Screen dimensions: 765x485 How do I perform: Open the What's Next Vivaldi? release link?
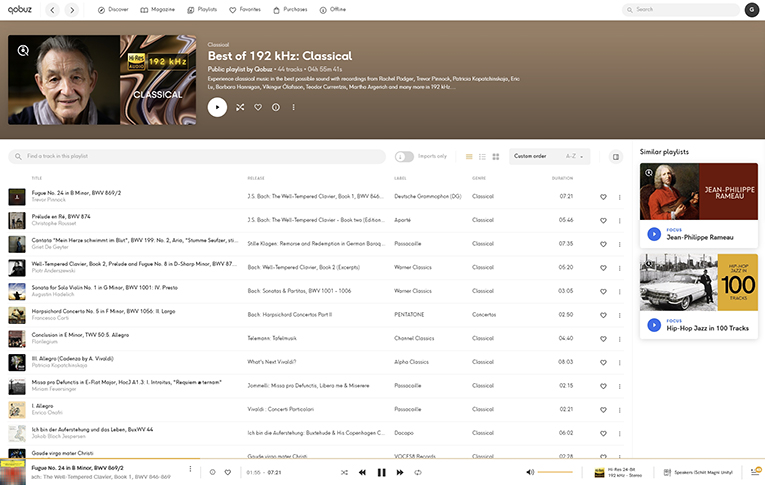tap(271, 362)
